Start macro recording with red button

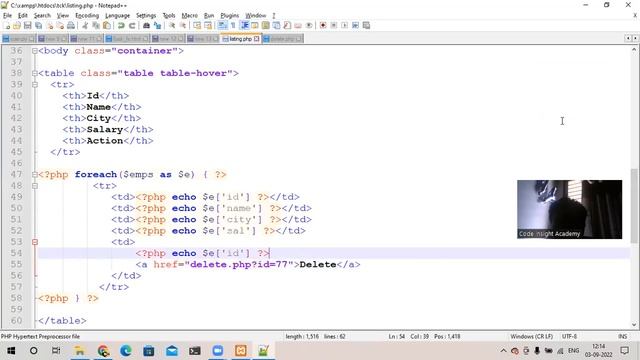click(x=323, y=25)
